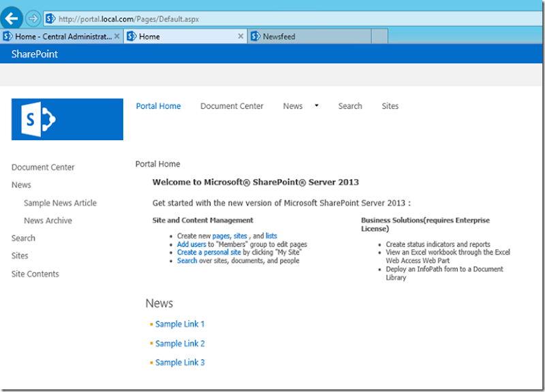545x392 pixels.
Task: Click the Site and Content Management heading
Action: [202, 220]
